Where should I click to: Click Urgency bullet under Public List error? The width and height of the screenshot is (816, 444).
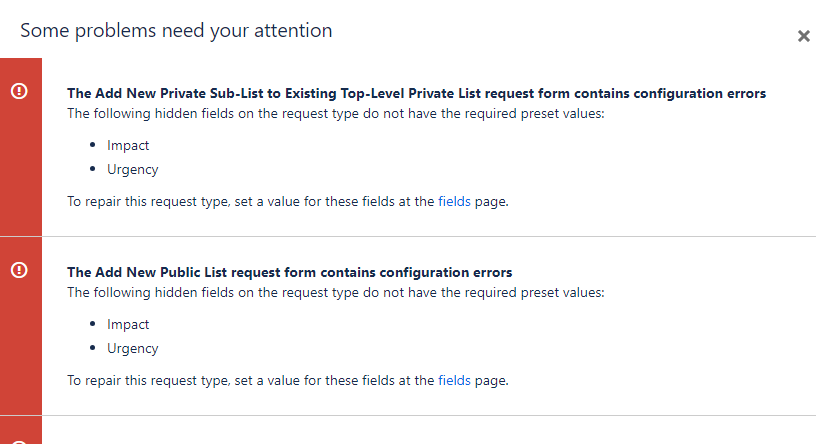click(x=133, y=349)
